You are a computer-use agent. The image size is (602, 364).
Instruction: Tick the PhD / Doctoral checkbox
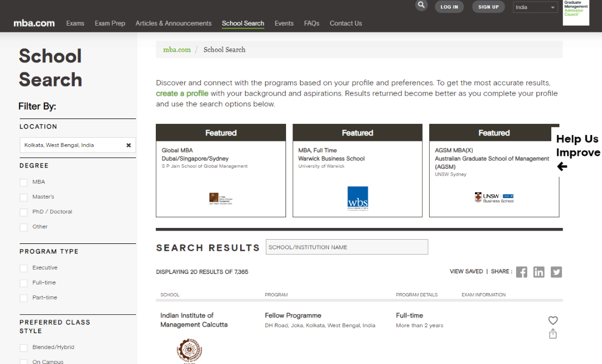pos(24,212)
